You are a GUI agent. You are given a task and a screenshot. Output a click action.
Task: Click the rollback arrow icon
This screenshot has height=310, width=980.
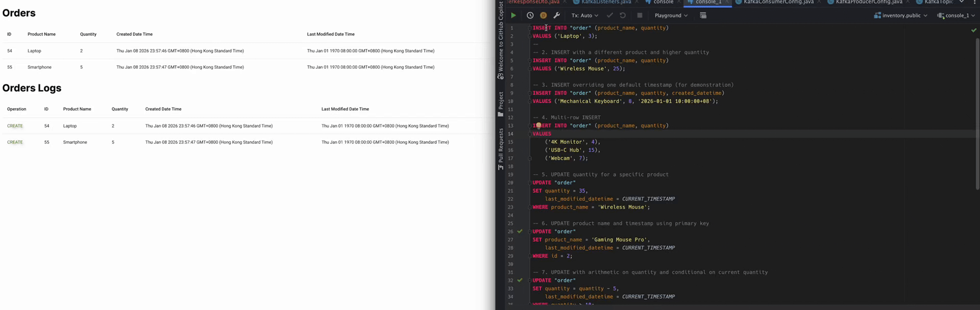623,15
